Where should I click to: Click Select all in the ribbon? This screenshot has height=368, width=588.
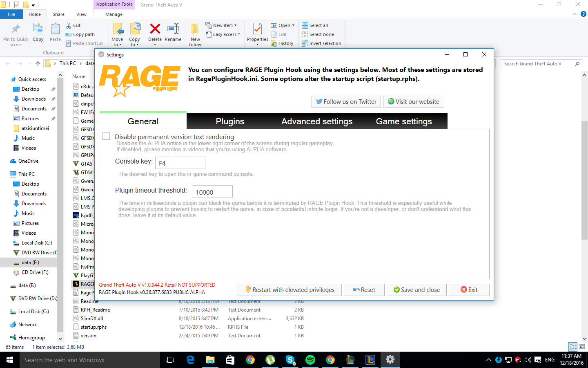(x=315, y=25)
